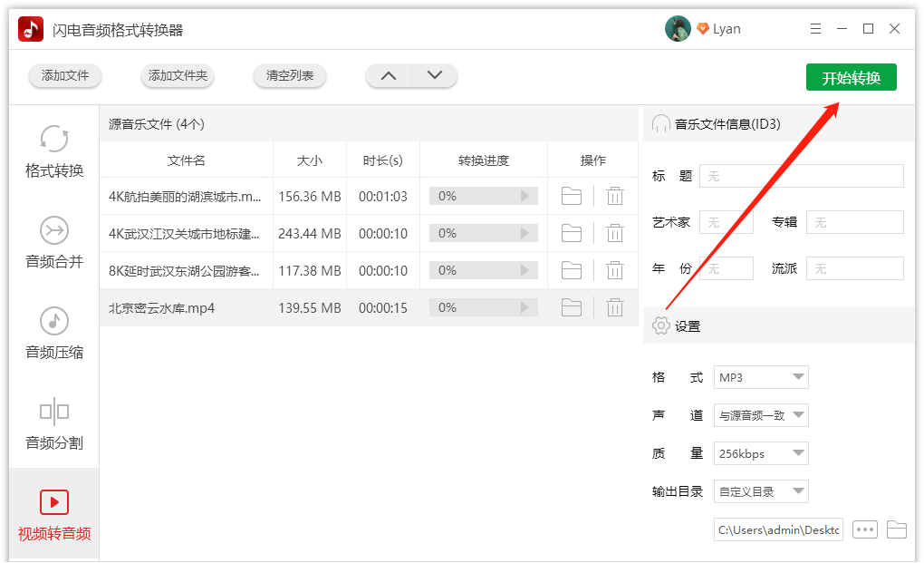
Task: Click the 时长(s) column header
Action: coord(383,160)
